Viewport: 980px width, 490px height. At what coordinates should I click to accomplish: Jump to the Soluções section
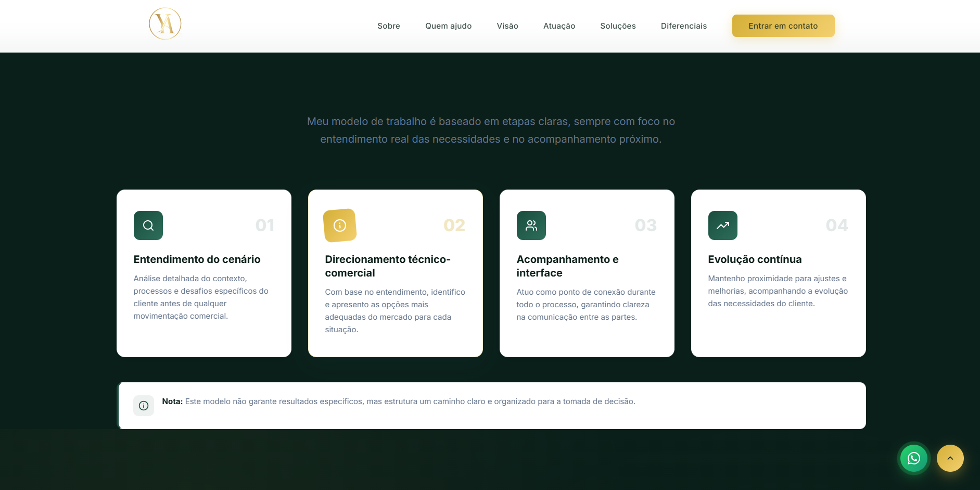click(618, 26)
